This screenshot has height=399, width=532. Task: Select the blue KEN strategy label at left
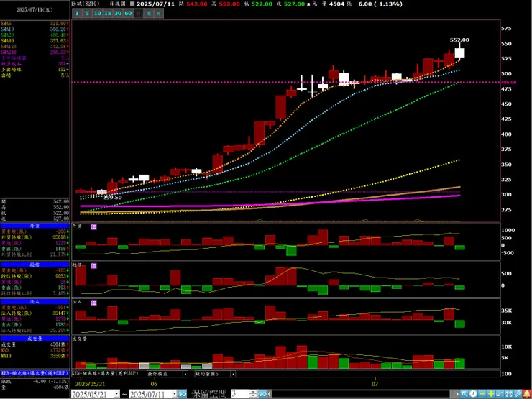pos(35,372)
